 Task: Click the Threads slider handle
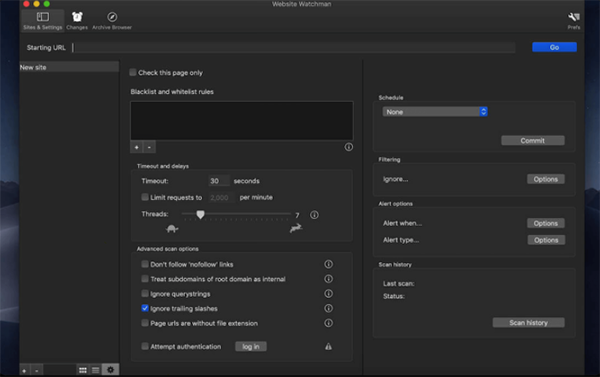coord(200,214)
